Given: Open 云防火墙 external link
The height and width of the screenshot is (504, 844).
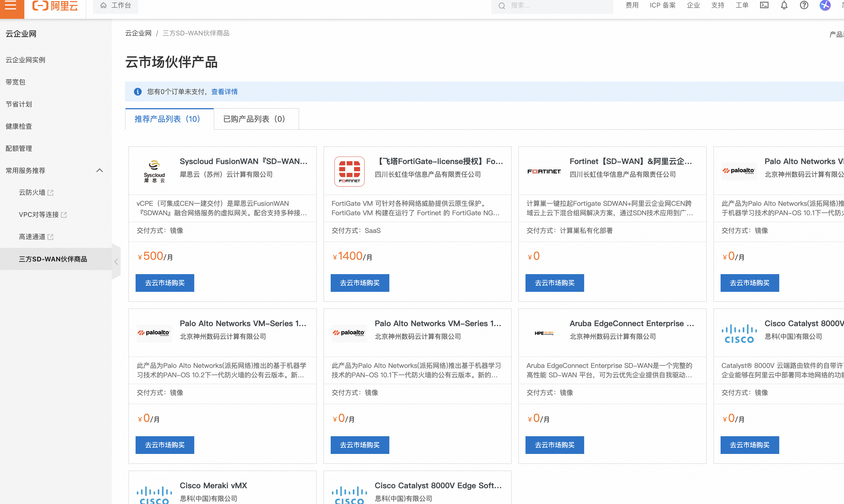Looking at the screenshot, I should click(36, 193).
